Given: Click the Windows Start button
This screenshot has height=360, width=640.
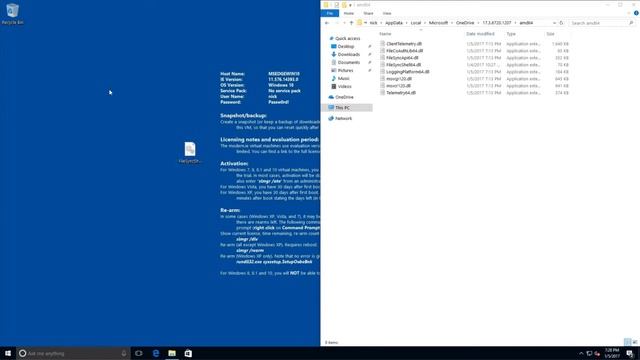Looking at the screenshot, I should point(8,353).
